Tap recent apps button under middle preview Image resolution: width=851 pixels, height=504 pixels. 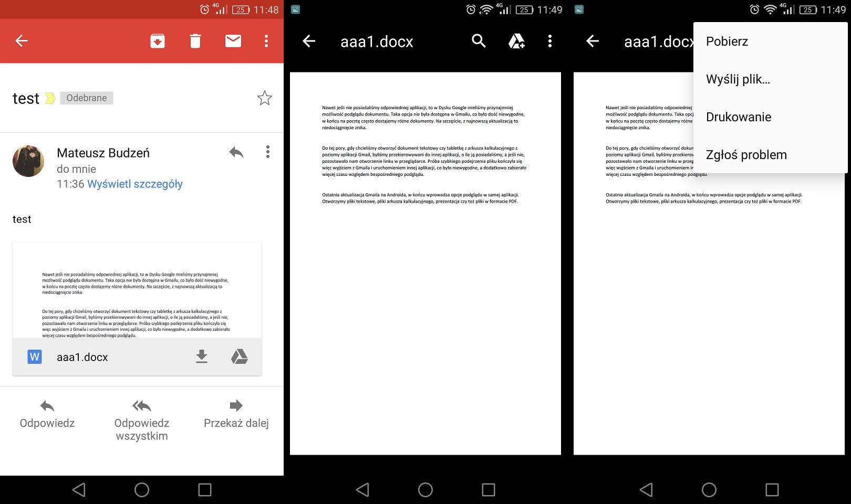pyautogui.click(x=489, y=490)
